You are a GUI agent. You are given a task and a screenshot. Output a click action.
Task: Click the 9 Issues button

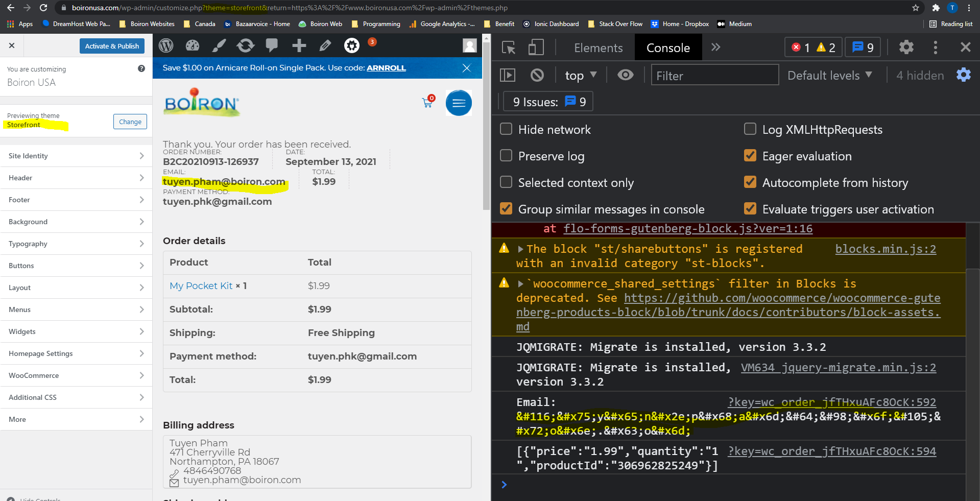coord(548,102)
